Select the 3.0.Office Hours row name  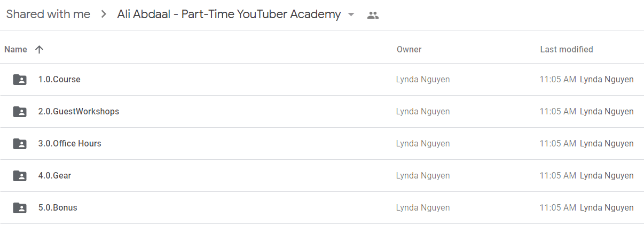coord(69,144)
